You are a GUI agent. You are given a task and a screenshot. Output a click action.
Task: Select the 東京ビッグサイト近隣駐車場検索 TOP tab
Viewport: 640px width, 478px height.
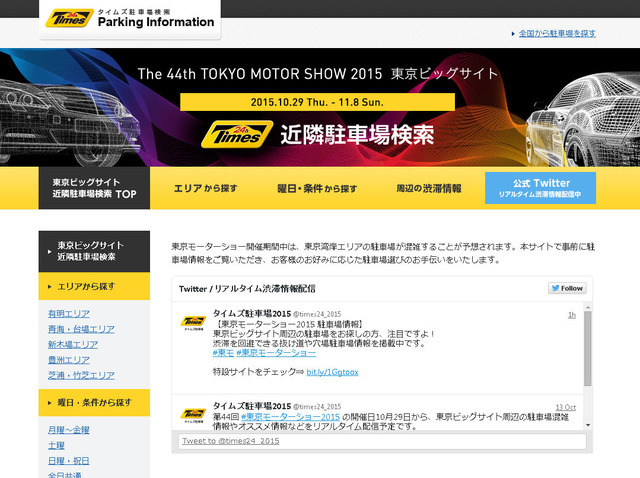[x=94, y=188]
